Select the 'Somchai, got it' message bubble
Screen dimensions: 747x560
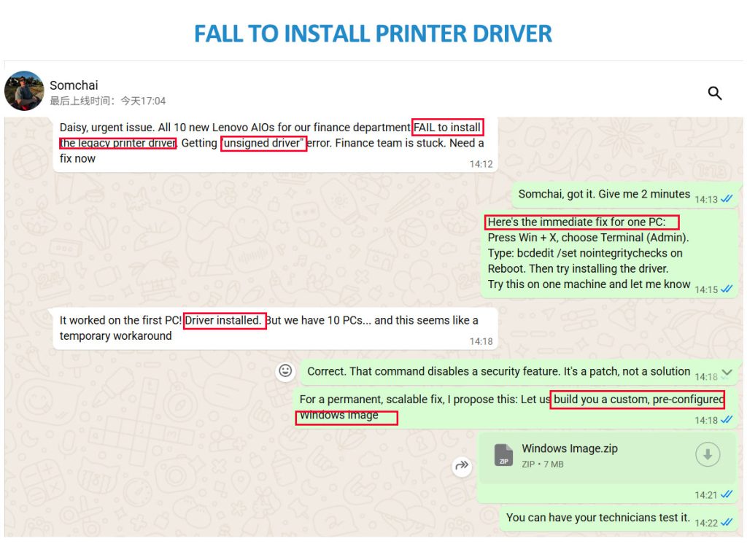coord(604,194)
